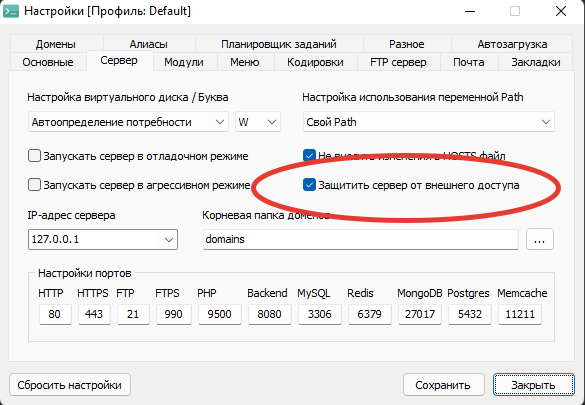Browse for root folder with ... button
Image resolution: width=585 pixels, height=405 pixels.
click(540, 239)
